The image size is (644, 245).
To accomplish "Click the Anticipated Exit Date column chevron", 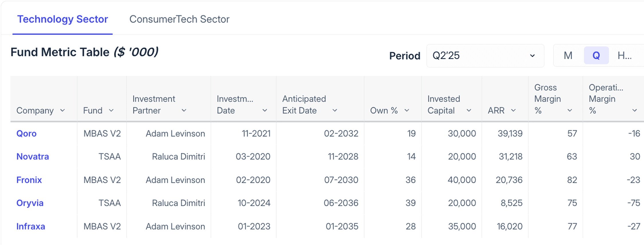I will [x=334, y=110].
